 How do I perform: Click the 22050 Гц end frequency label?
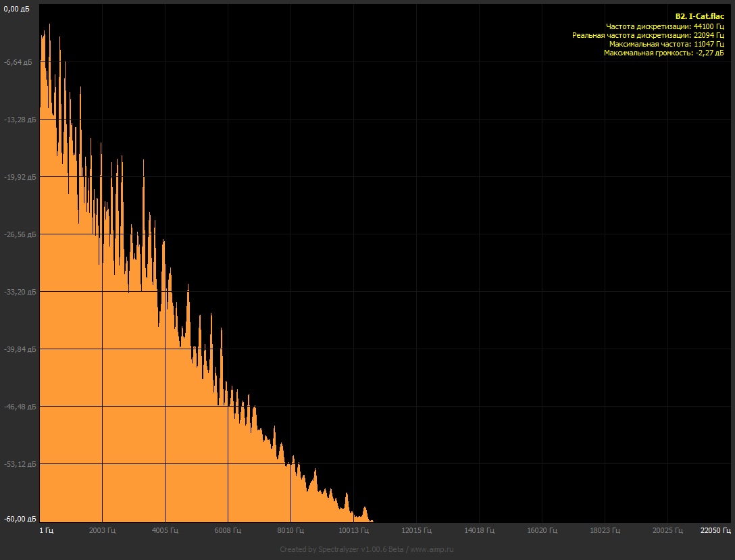[x=715, y=530]
